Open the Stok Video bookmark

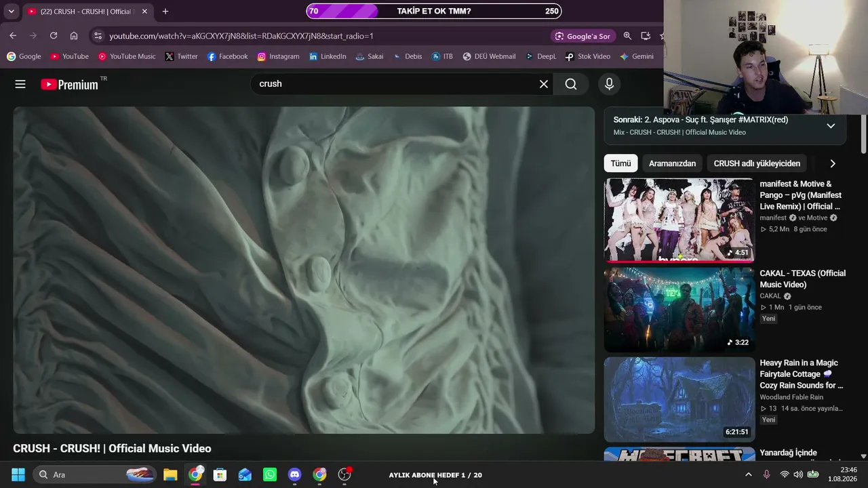588,56
